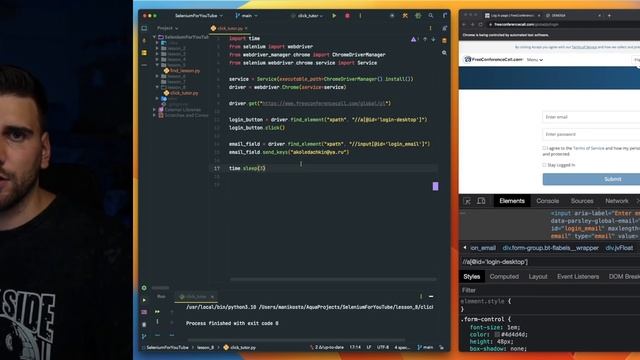Click the Chrome address bar showing freeconferencecall.com
The height and width of the screenshot is (360, 640).
click(563, 24)
